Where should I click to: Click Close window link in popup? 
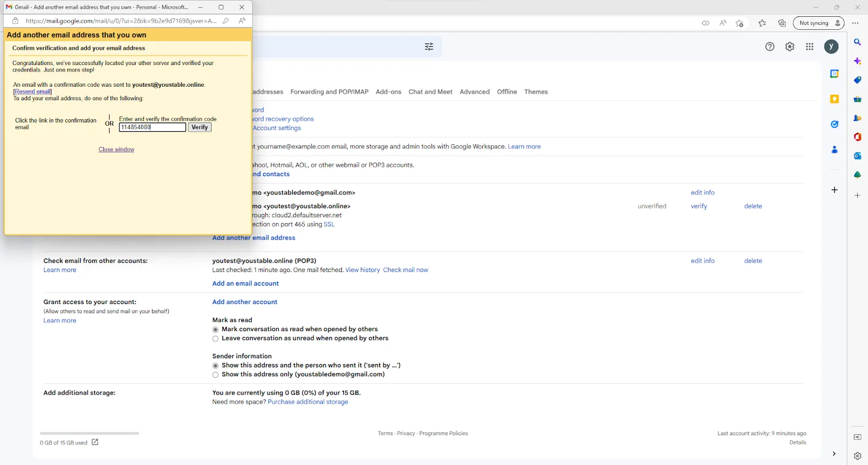click(117, 150)
